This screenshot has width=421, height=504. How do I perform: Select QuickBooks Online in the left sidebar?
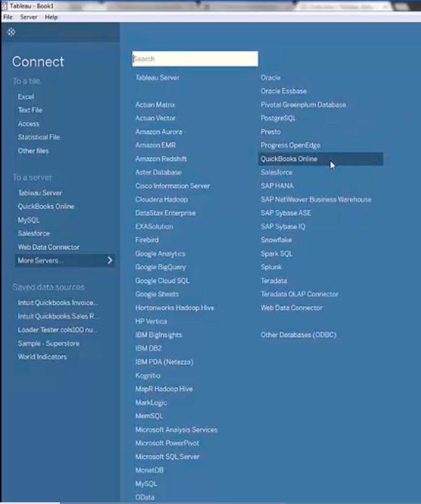coord(46,207)
